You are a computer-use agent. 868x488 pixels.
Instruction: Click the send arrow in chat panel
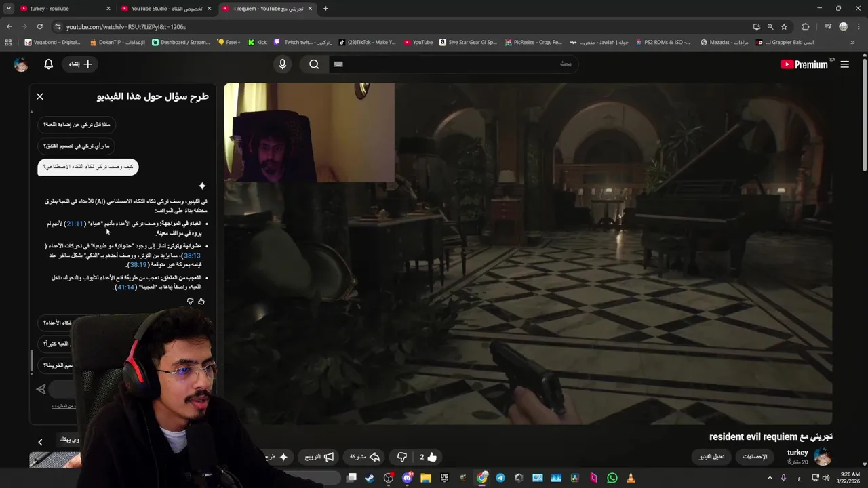41,389
